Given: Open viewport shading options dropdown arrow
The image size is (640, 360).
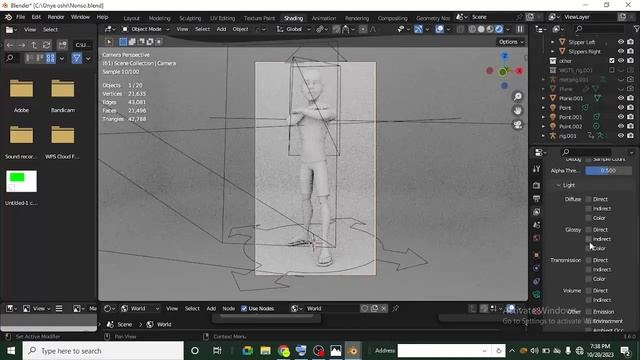Looking at the screenshot, I should 508,29.
